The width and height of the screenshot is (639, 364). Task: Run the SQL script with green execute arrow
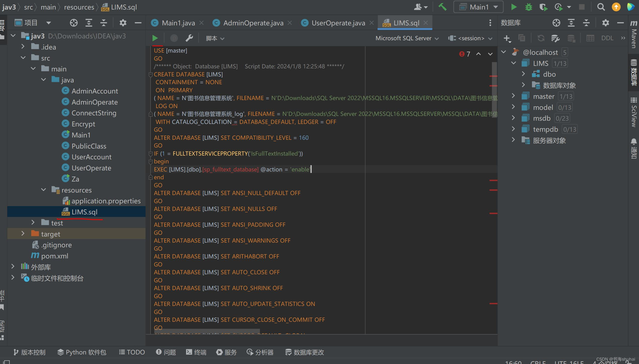(x=155, y=38)
